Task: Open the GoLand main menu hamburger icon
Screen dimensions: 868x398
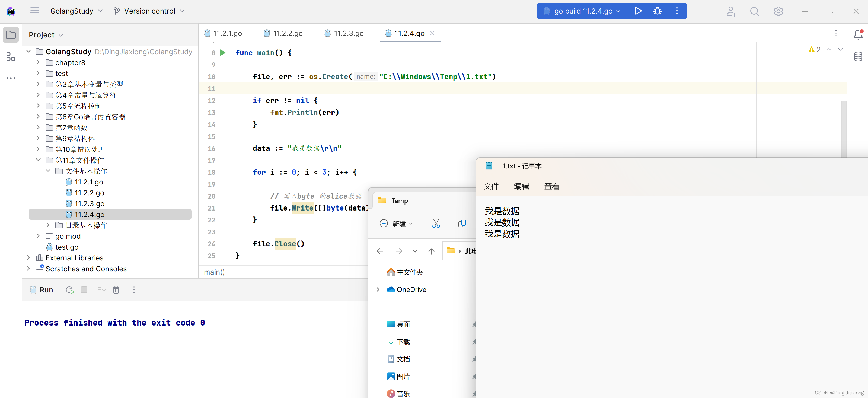Action: (x=35, y=11)
